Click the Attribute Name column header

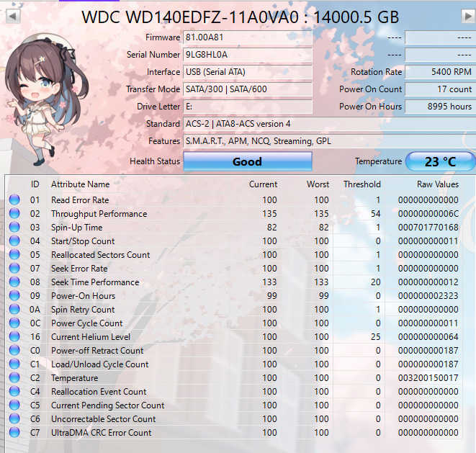click(81, 184)
